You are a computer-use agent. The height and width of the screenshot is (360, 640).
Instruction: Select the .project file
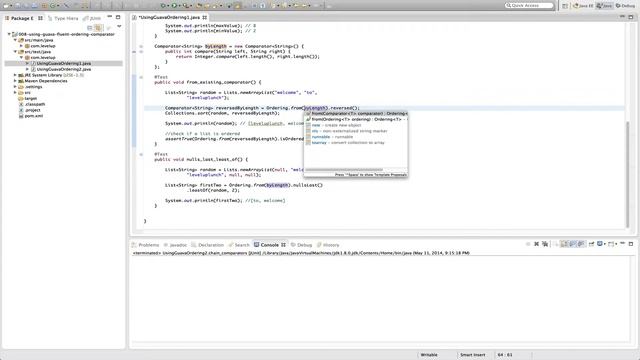(x=29, y=110)
